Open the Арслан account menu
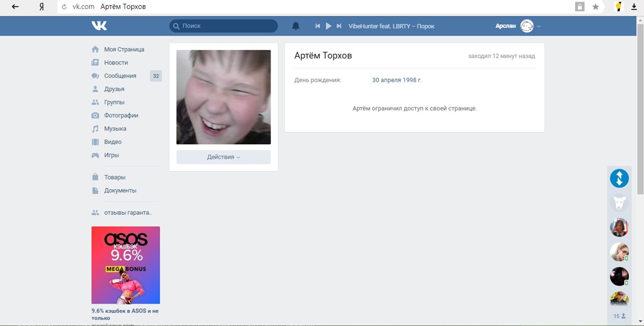Screen dimensions: 644x326 (x=518, y=26)
